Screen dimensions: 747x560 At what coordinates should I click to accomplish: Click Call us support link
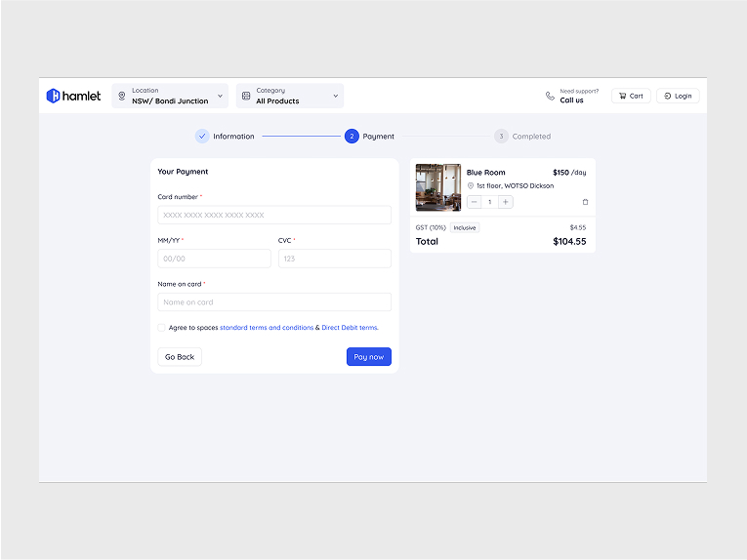coord(571,100)
